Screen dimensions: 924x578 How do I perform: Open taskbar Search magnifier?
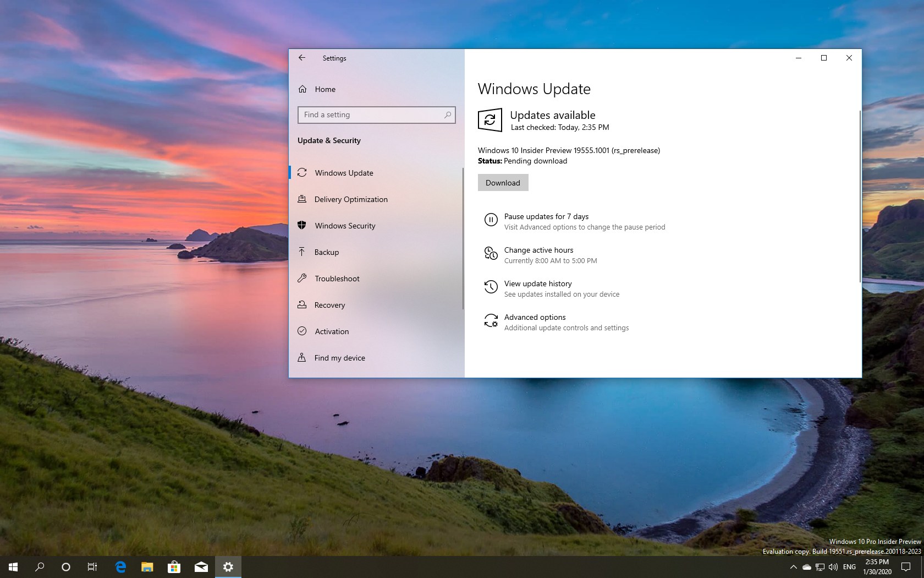pos(40,566)
